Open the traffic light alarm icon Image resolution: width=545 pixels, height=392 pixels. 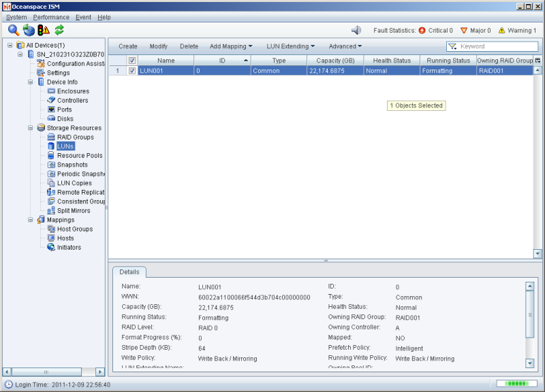pos(44,30)
